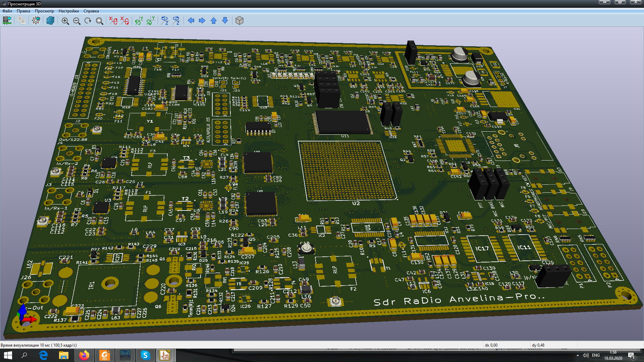Viewport: 644px width, 362px height.
Task: Rotate Y counterclockwise with second green icon
Action: [x=151, y=21]
